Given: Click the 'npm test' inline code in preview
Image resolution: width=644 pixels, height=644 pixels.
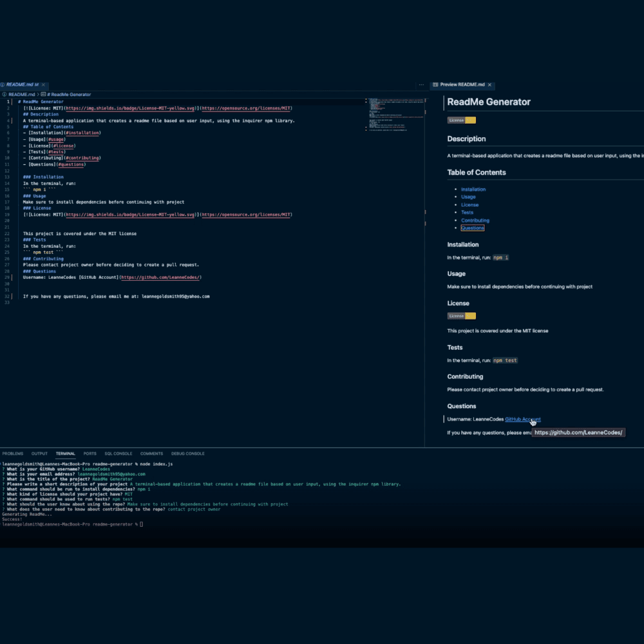Looking at the screenshot, I should [x=505, y=360].
